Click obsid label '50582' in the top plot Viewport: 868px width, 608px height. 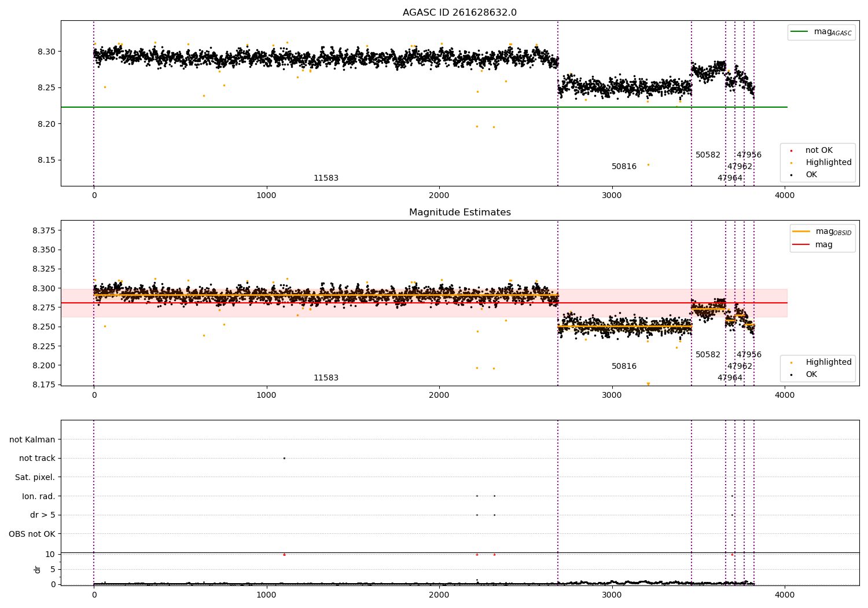coord(708,155)
